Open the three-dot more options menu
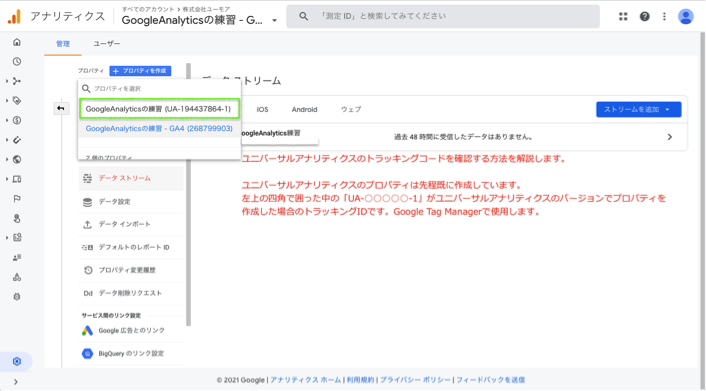Viewport: 706px width, 391px height. (x=665, y=17)
